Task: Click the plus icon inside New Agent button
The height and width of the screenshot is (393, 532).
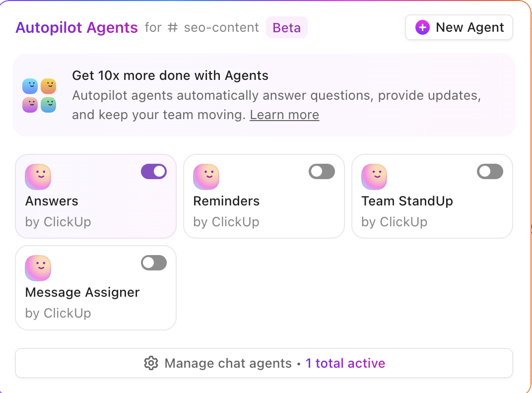Action: 422,27
